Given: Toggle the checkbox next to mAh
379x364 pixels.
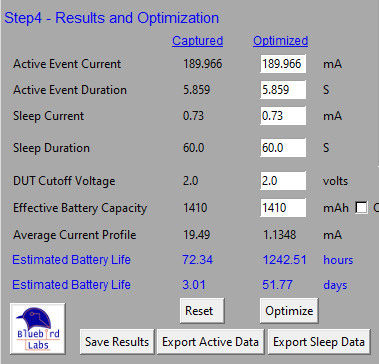Looking at the screenshot, I should coord(361,208).
